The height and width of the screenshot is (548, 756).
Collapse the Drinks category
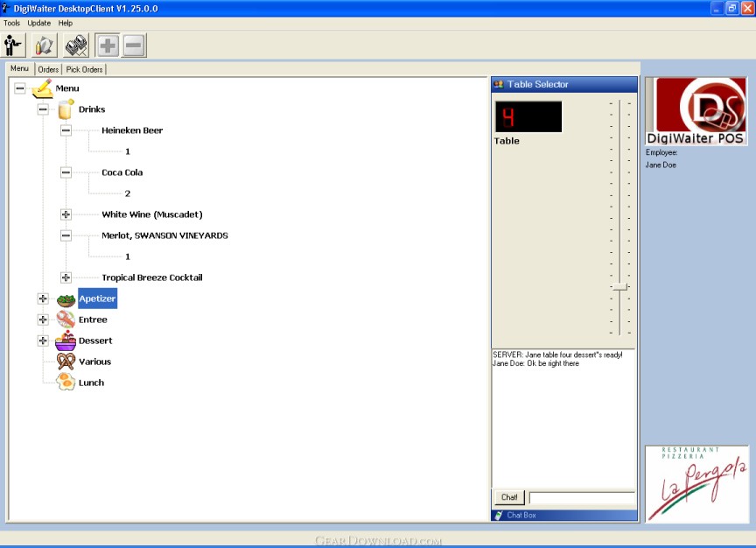(43, 109)
